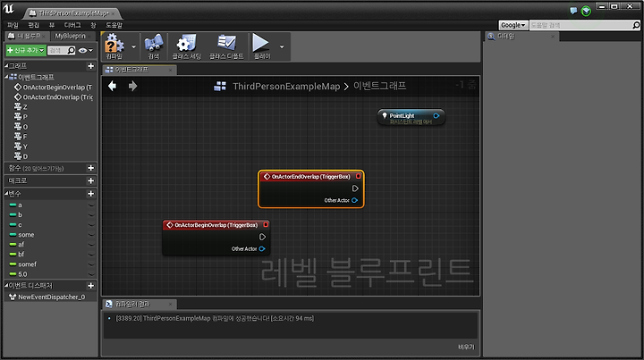Click the MyBlueprint search magnifier icon
The image size is (644, 360).
[71, 50]
